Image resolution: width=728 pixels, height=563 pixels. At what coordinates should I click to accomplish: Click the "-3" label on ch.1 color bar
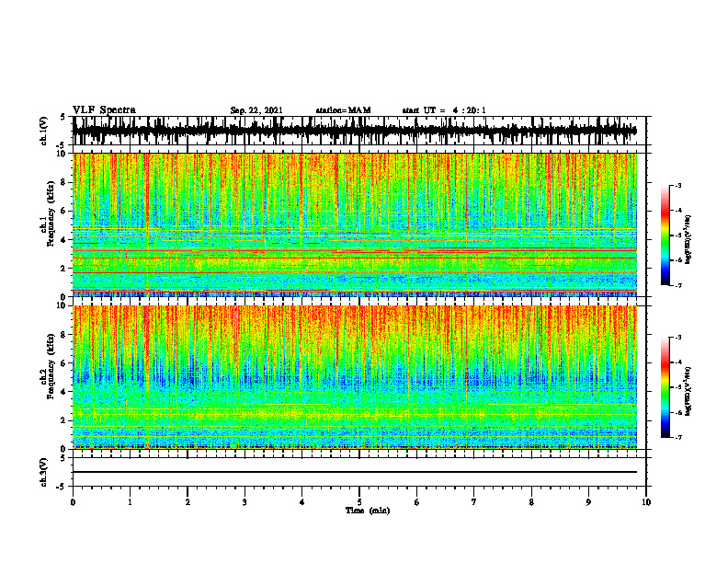tap(678, 185)
